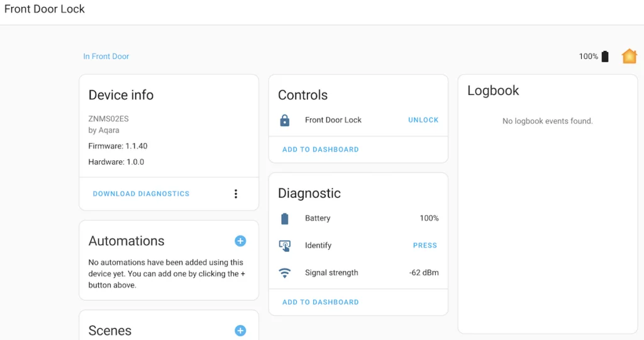Open the Front Door Lock entity row
Screen dimensions: 644x340
(358, 120)
